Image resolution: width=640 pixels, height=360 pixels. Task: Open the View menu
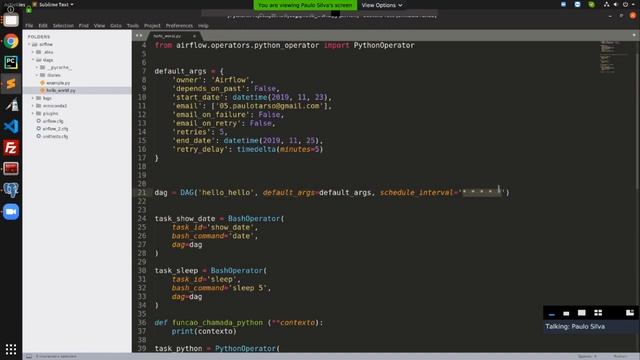click(x=99, y=25)
